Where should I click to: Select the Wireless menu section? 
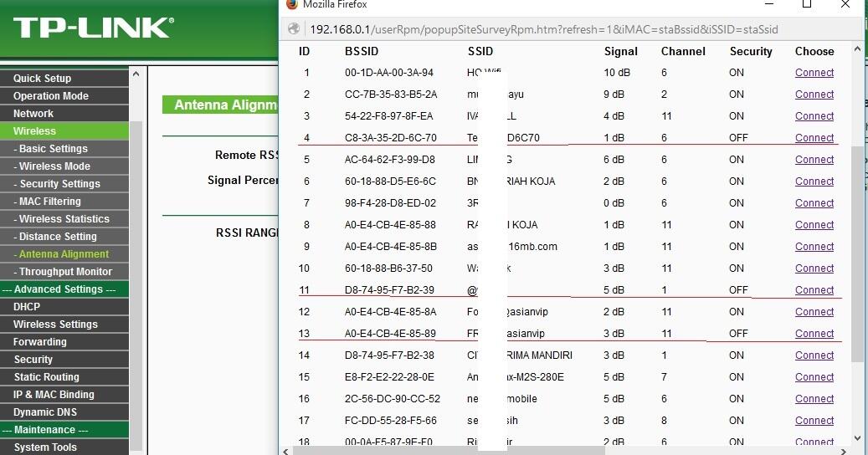(64, 131)
